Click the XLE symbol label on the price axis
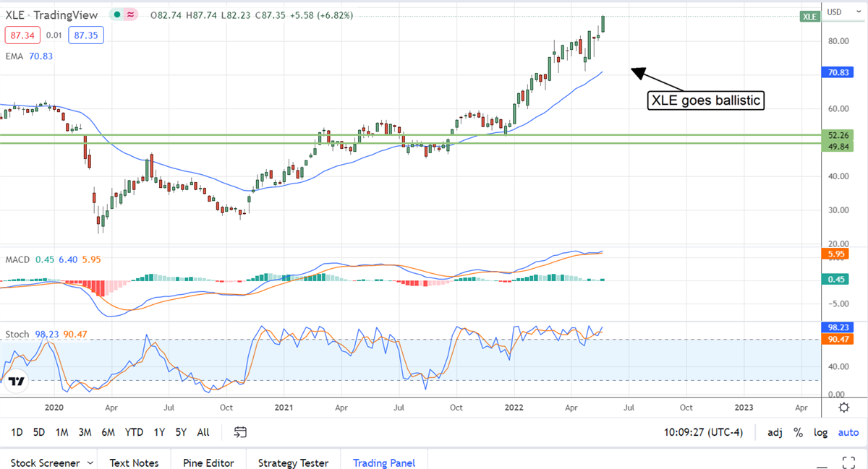Image resolution: width=868 pixels, height=469 pixels. (809, 16)
